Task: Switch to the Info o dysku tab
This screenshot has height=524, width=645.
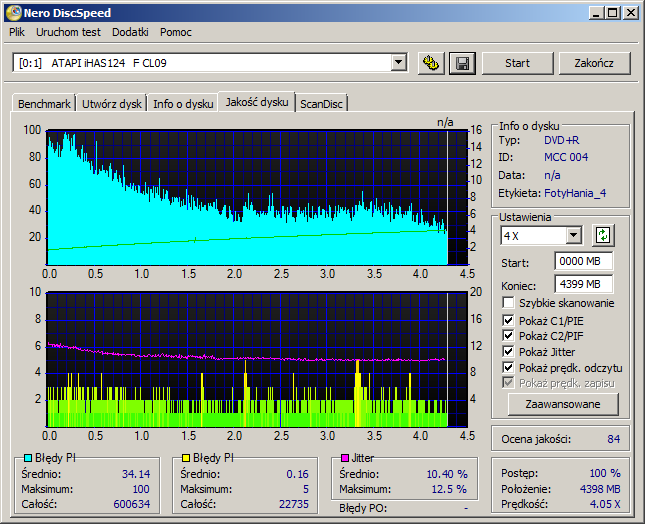Action: click(x=183, y=104)
